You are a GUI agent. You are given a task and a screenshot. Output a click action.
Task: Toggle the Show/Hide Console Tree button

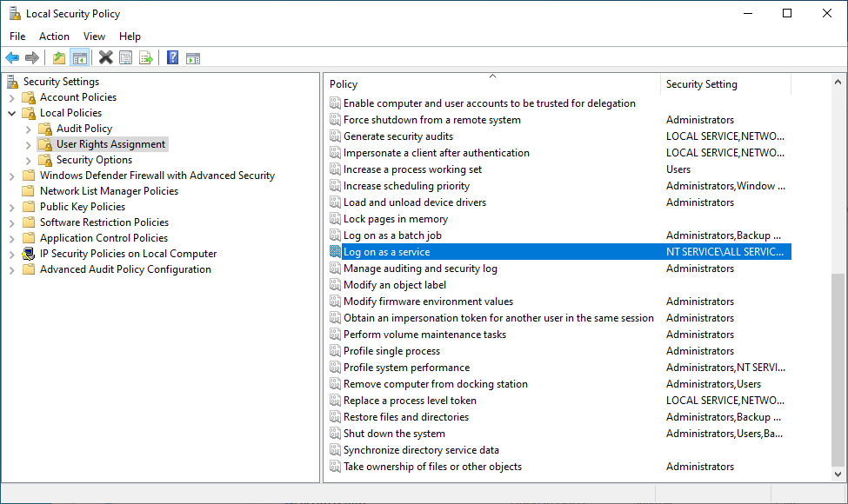point(79,58)
